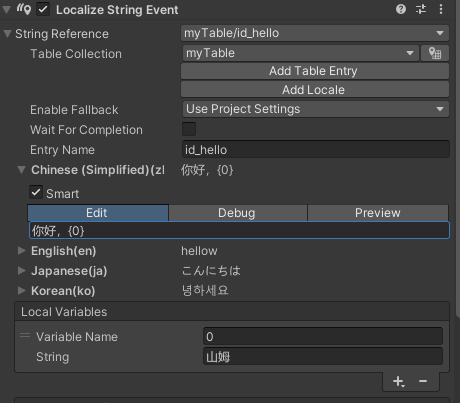Add a new local variable with plus
The height and width of the screenshot is (403, 460).
(399, 381)
